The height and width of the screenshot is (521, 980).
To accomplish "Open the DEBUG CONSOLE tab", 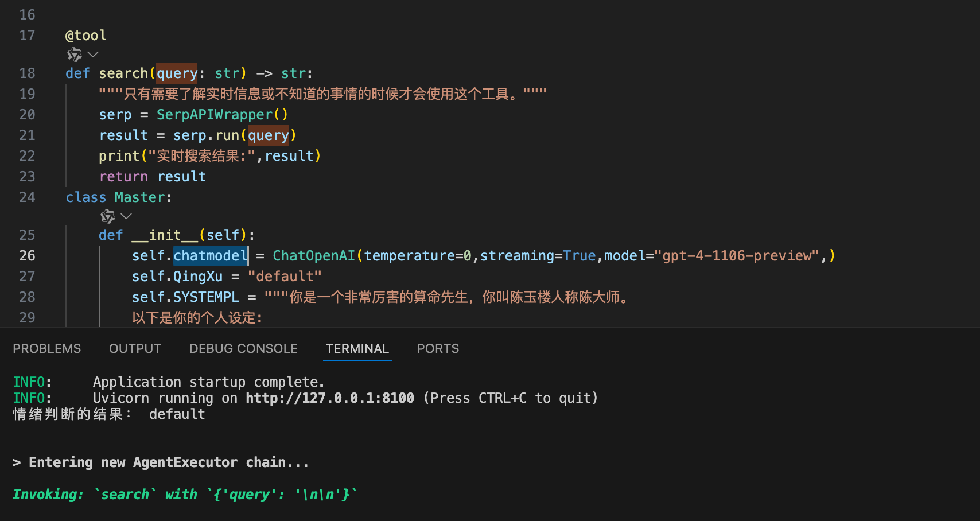I will 244,349.
